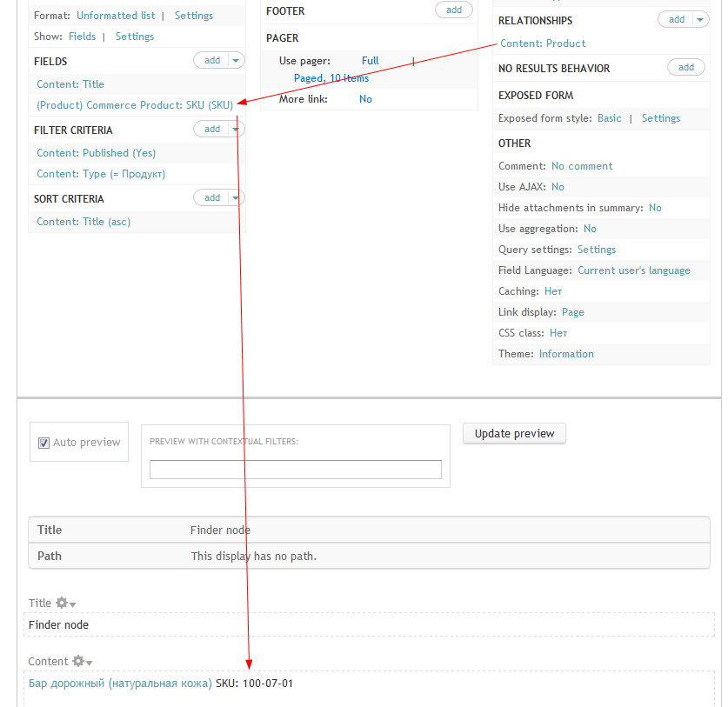Viewport: 728px width, 707px height.
Task: Open the Бар дорожный product link
Action: (120, 684)
